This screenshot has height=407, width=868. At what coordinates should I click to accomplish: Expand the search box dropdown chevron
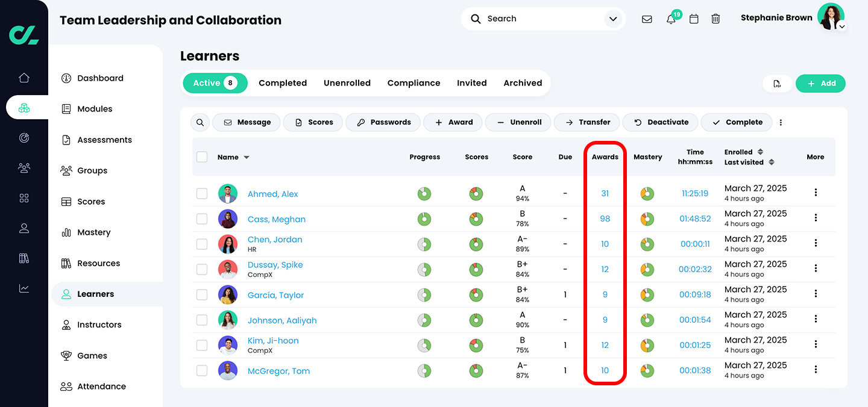(613, 19)
